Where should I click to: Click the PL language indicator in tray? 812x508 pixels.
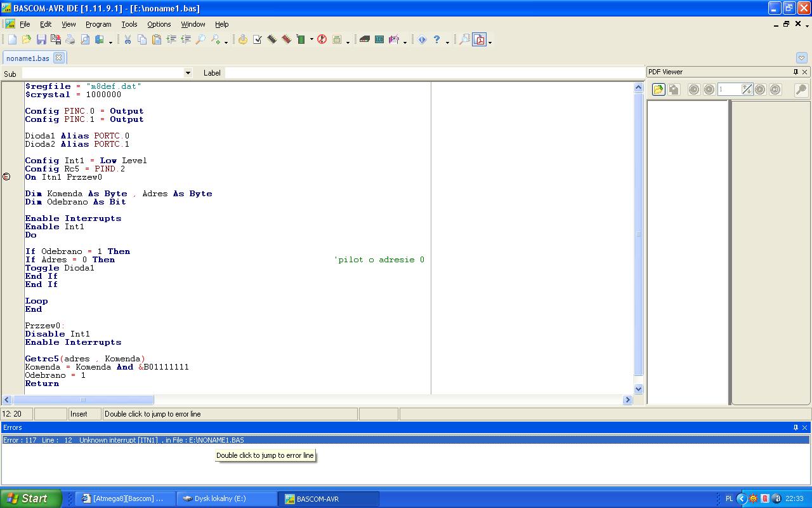[x=729, y=498]
